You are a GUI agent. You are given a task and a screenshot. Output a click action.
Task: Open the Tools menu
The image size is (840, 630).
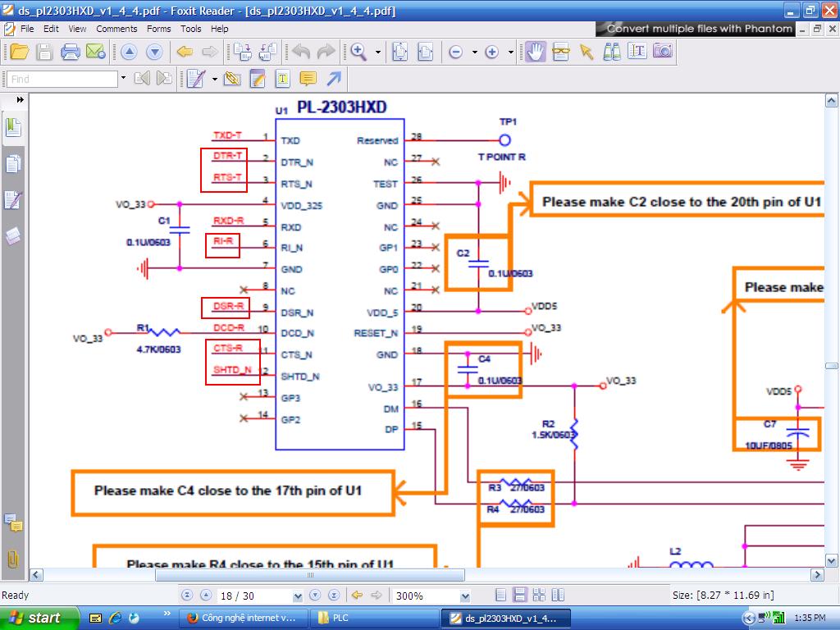click(190, 29)
